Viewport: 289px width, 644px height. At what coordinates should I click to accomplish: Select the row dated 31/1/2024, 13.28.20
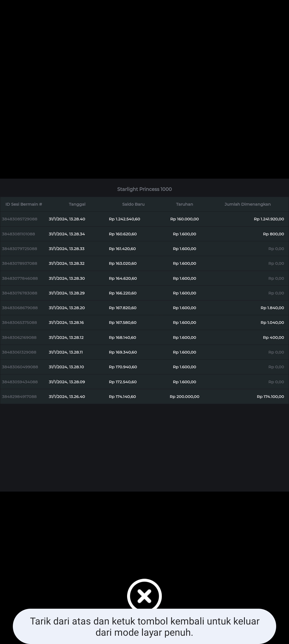point(67,308)
